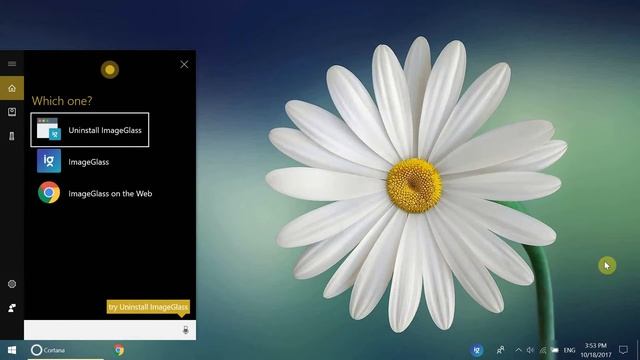Open the Cortana Devices icon
This screenshot has height=360, width=640.
click(12, 136)
